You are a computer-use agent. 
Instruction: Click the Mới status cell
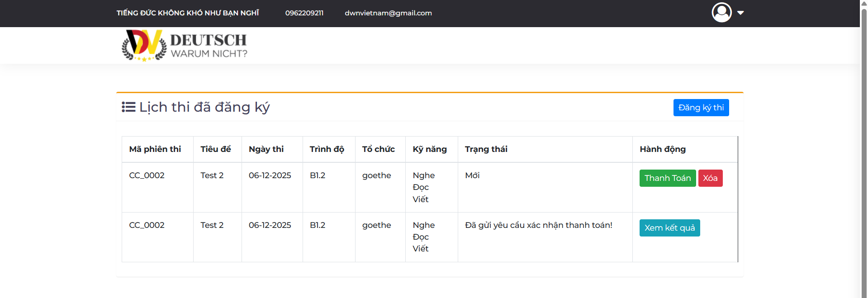pyautogui.click(x=472, y=175)
